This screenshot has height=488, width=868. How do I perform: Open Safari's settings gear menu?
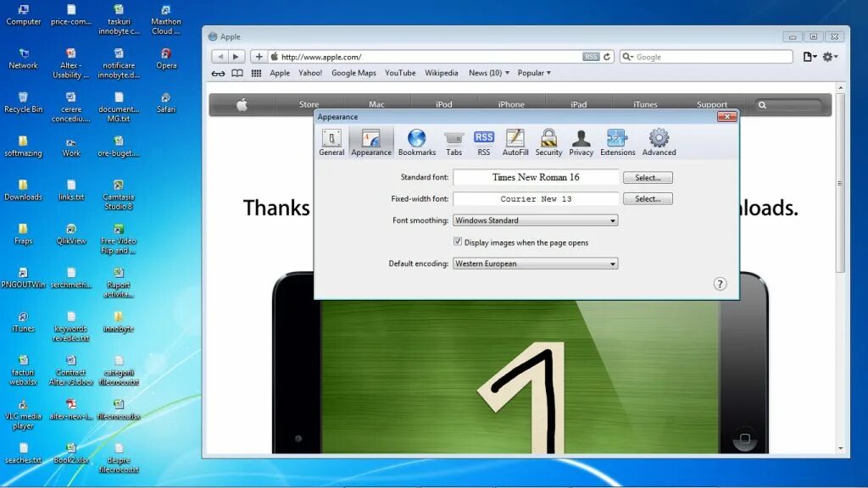(830, 57)
